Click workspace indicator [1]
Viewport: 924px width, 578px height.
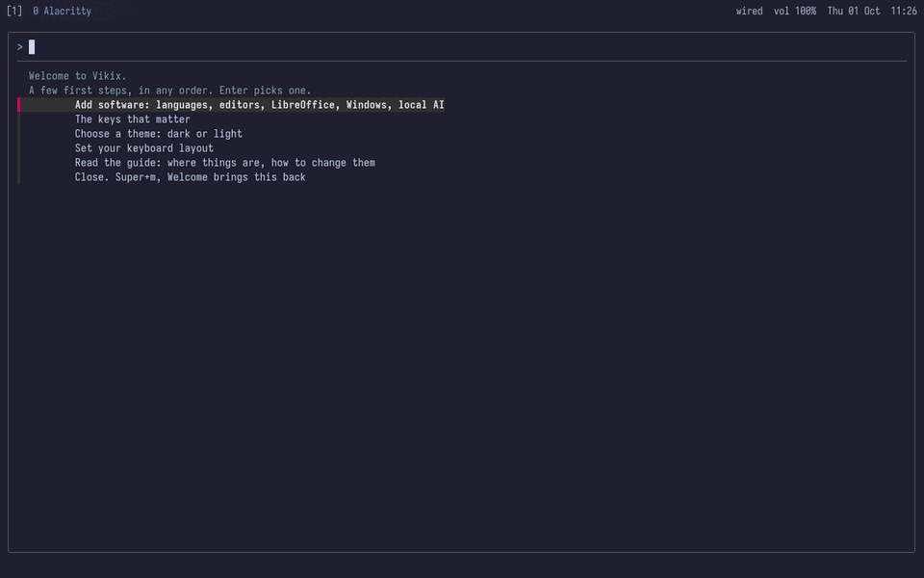[14, 12]
